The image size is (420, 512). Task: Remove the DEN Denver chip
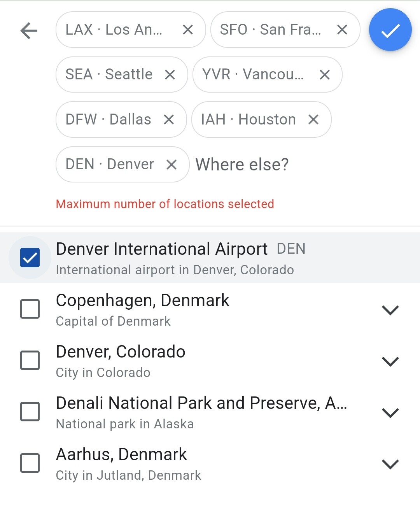(171, 165)
